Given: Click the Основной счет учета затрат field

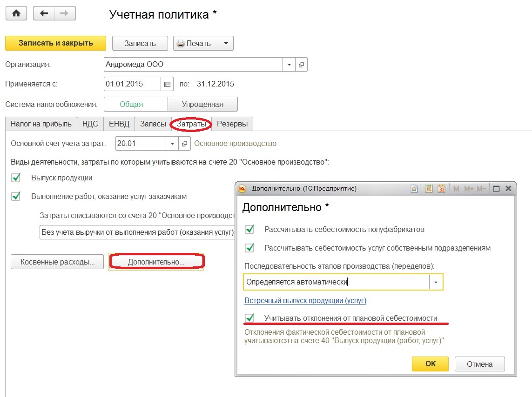Looking at the screenshot, I should tap(141, 144).
